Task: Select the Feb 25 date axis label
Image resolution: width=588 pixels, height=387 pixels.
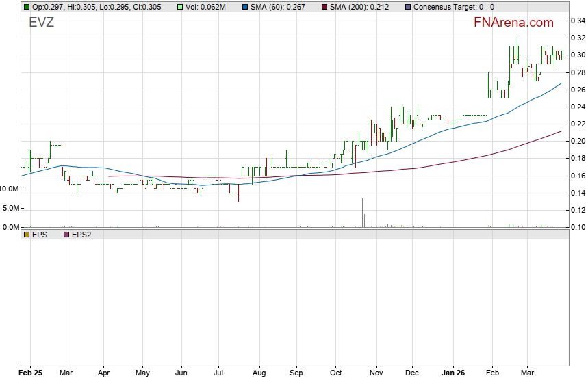Action: (31, 374)
